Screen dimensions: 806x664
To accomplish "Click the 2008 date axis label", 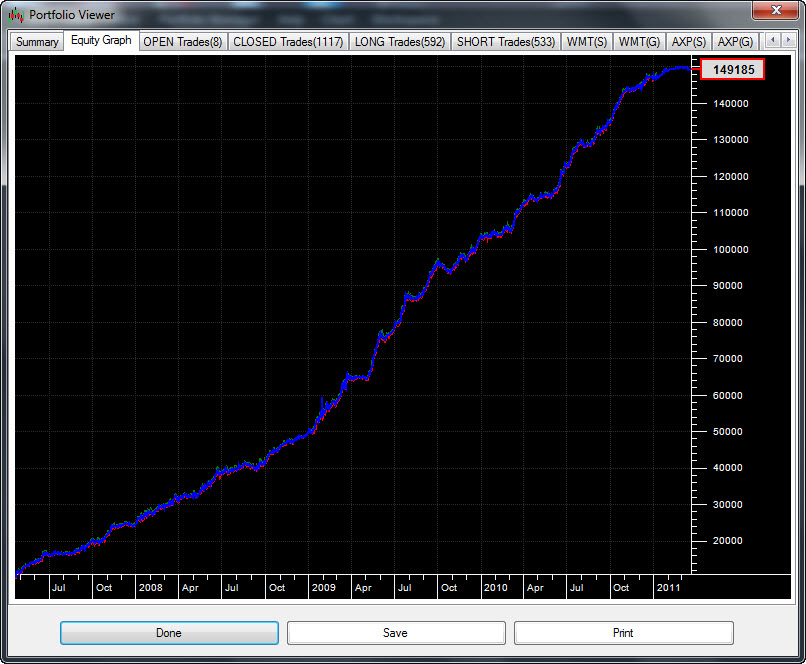I will tap(151, 587).
